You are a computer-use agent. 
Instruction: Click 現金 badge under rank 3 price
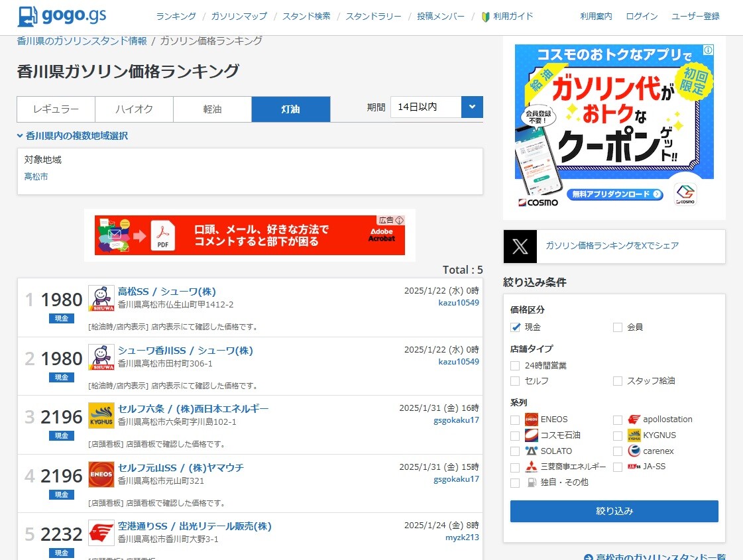tap(62, 436)
